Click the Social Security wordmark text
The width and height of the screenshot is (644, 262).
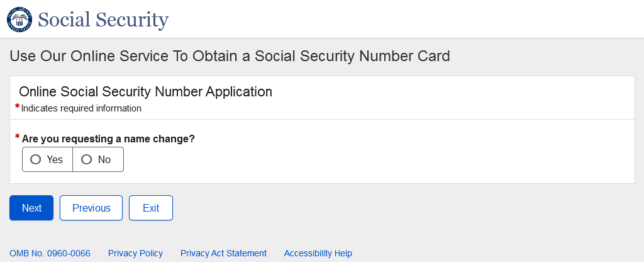[x=103, y=20]
